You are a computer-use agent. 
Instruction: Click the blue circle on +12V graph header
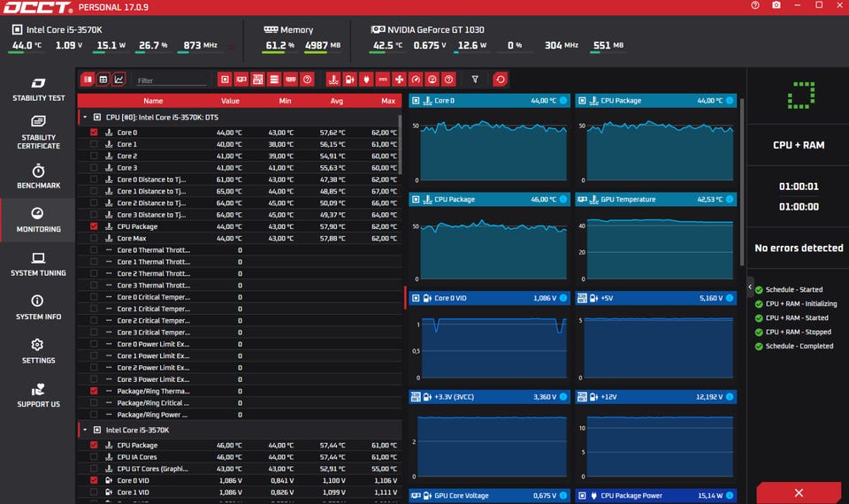(730, 397)
